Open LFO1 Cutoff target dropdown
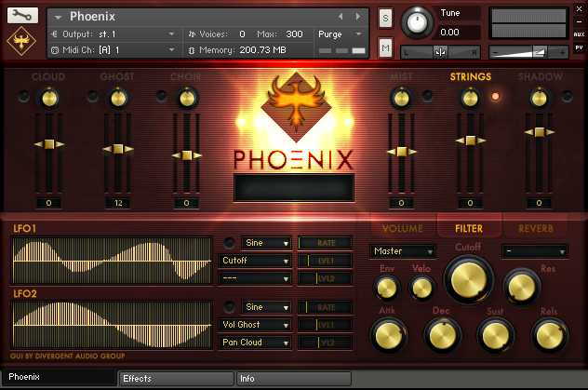 tap(255, 261)
